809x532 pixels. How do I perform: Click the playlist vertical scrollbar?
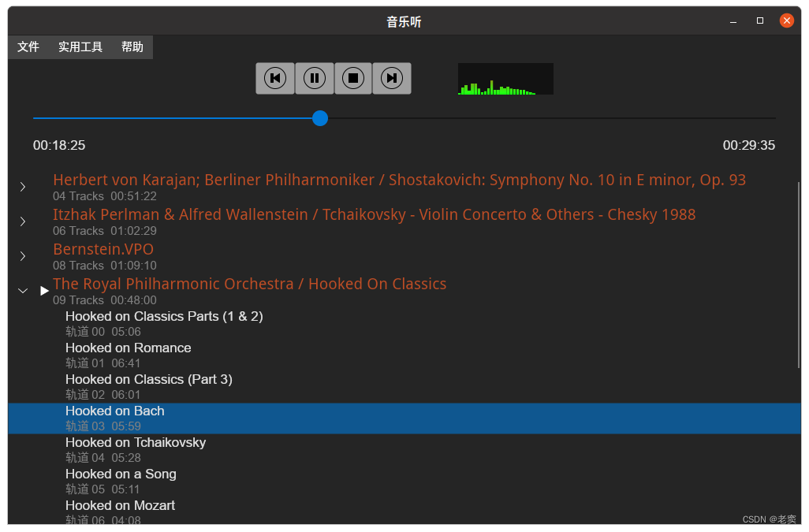pos(799,275)
